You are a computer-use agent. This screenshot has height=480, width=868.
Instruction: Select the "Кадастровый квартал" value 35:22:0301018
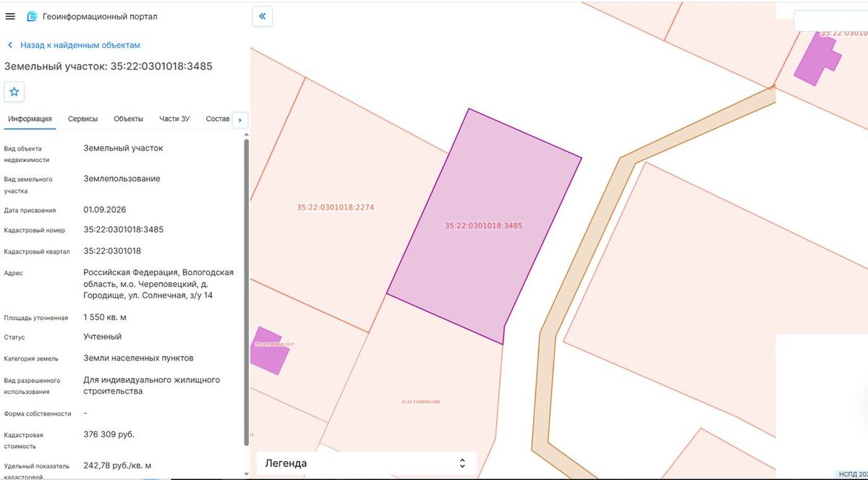coord(112,251)
